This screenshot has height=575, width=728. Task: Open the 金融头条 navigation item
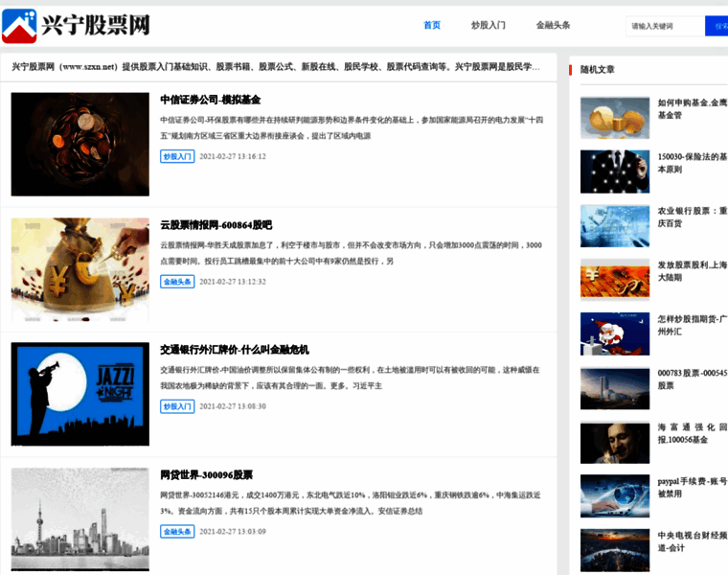click(x=553, y=25)
